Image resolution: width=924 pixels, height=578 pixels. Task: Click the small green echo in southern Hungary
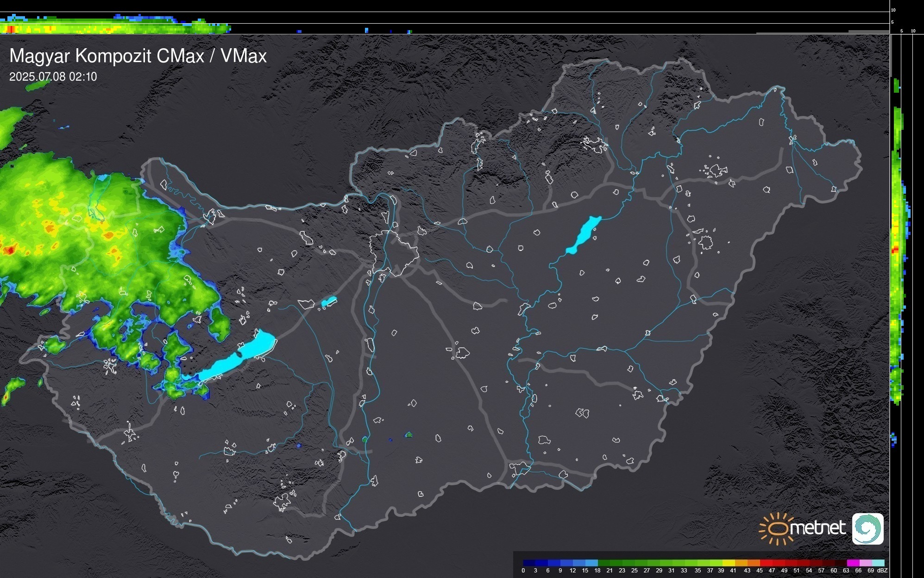pyautogui.click(x=409, y=435)
